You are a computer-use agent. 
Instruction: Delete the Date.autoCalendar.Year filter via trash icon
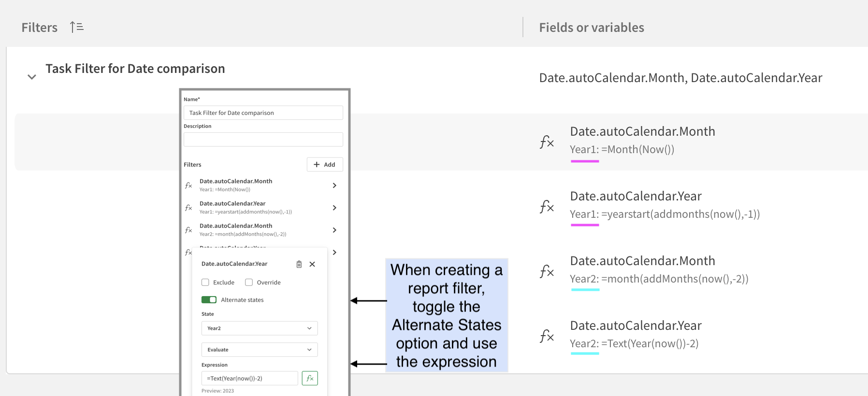299,264
